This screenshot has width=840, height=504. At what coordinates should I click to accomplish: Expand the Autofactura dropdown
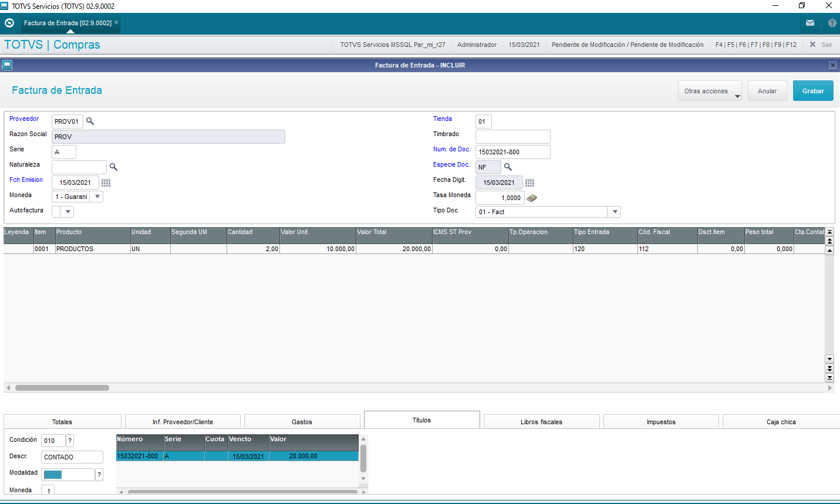[68, 212]
